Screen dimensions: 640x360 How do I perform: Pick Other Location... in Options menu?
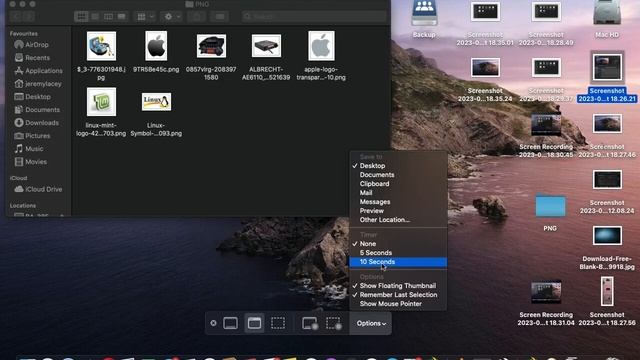point(398,220)
